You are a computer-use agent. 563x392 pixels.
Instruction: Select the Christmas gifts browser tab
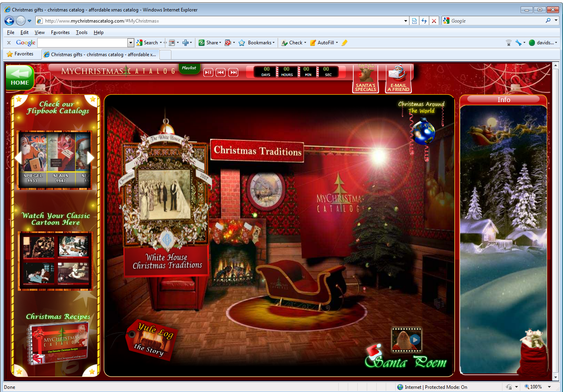tap(100, 55)
